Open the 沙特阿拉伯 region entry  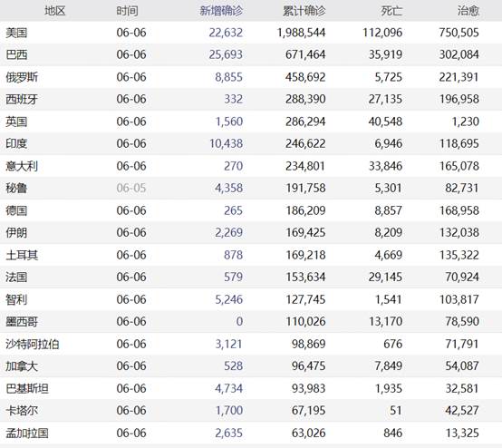point(33,345)
